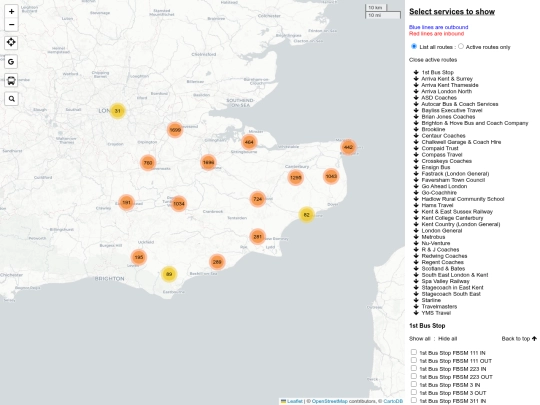Open the map search magnifier icon

coord(11,99)
